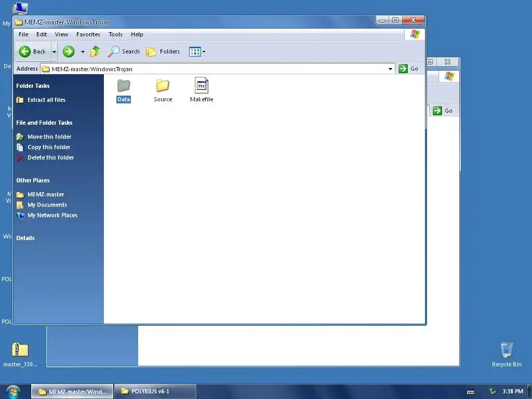Switch to POLYBIUS v6-1 taskbar button
The height and width of the screenshot is (399, 532).
point(155,392)
